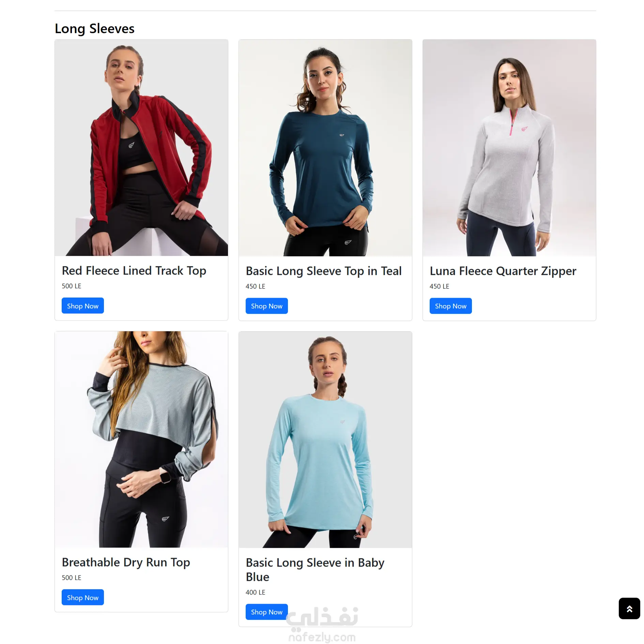This screenshot has width=644, height=644.
Task: Click the Basic Long Sleeve Top in Teal title
Action: [x=324, y=271]
